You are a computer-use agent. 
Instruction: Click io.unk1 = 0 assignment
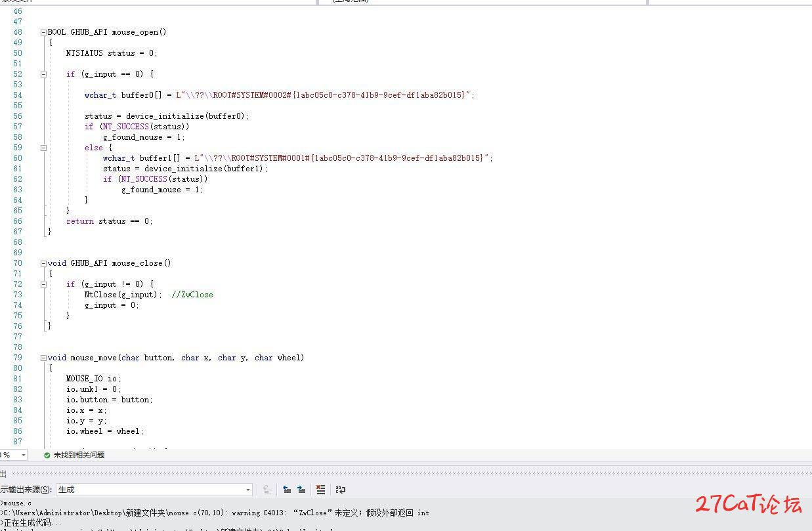[x=93, y=389]
